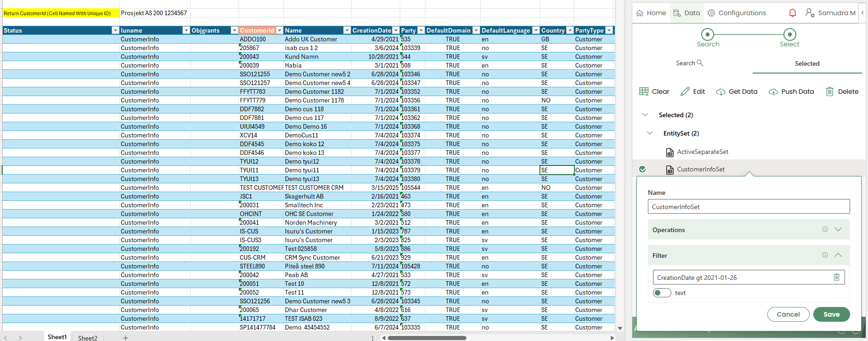Expand the Operations section chevron

coord(838,229)
